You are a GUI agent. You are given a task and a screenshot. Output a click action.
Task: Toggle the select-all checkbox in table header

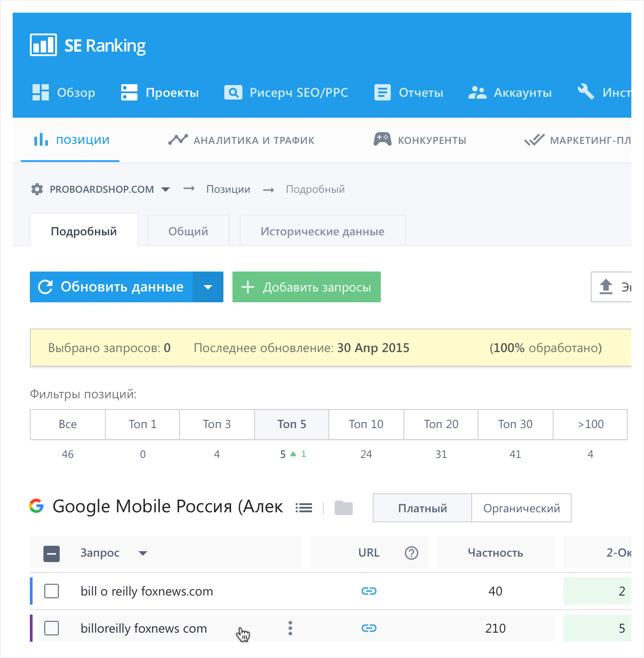pyautogui.click(x=52, y=553)
